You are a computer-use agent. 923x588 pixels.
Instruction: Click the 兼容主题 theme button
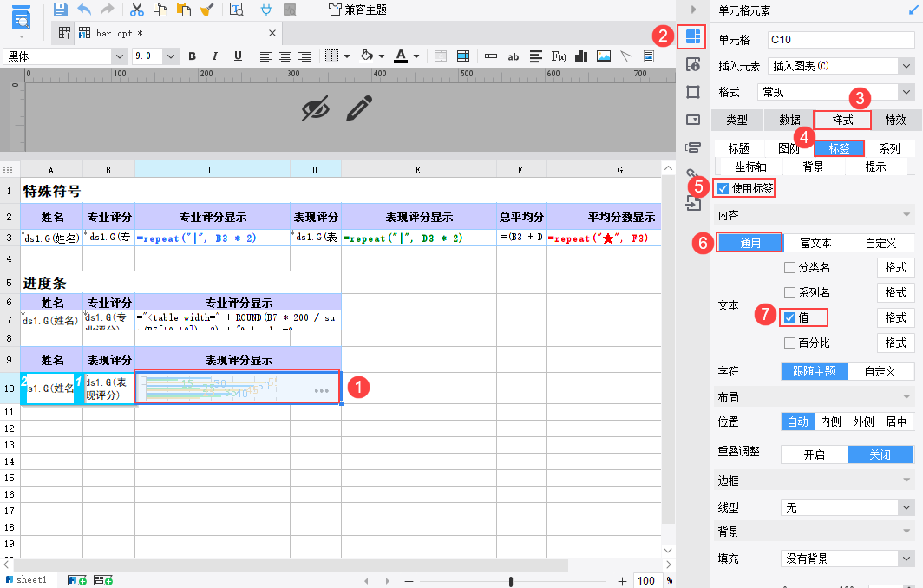(358, 10)
